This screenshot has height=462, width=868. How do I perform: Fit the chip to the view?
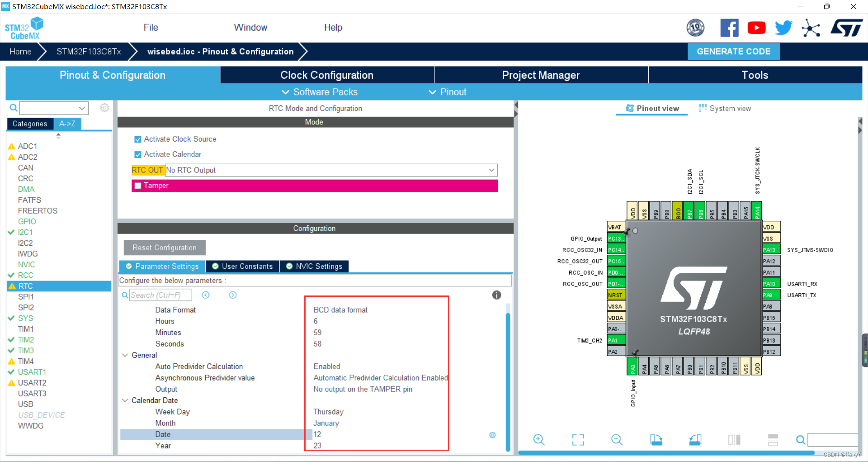tap(578, 439)
